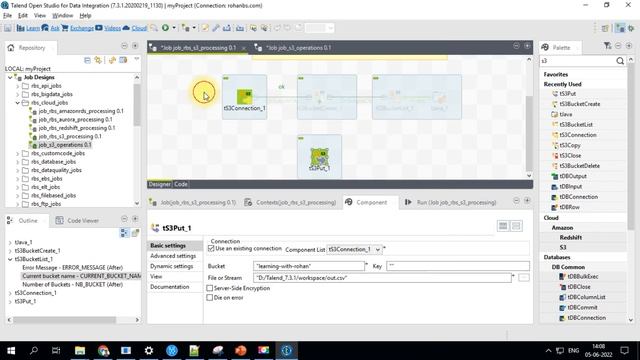The height and width of the screenshot is (360, 640).
Task: Click the green Run job toolbar icon
Action: 165,28
